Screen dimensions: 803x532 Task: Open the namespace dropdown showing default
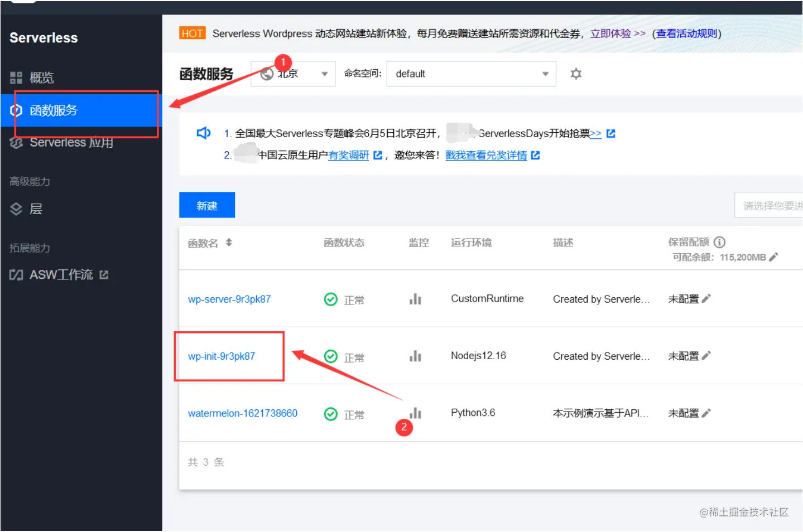tap(471, 74)
